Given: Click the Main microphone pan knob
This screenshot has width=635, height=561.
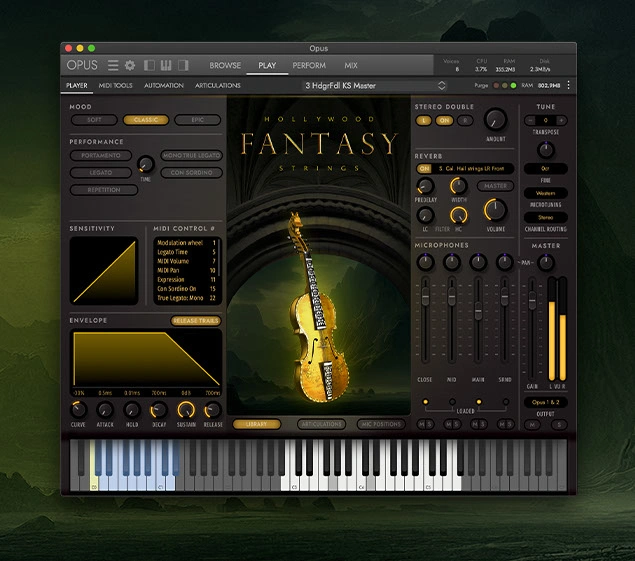Looking at the screenshot, I should pyautogui.click(x=478, y=262).
